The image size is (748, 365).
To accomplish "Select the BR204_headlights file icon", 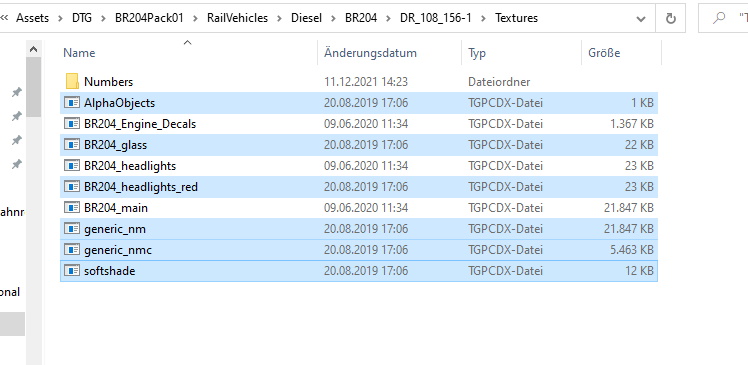I will [72, 166].
